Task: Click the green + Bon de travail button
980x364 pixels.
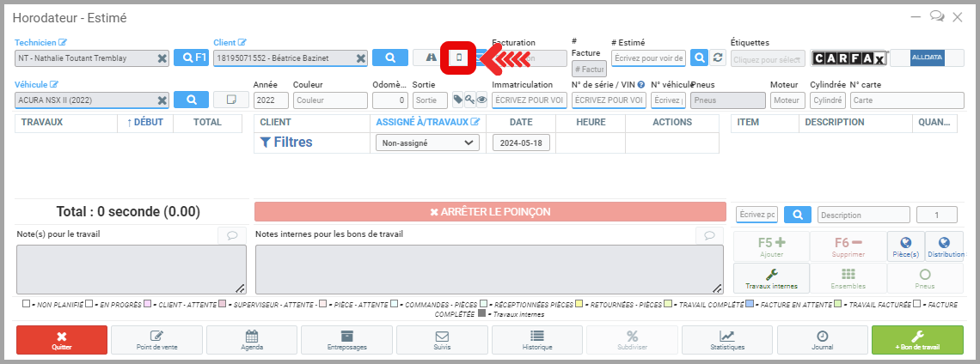Action: (x=916, y=340)
